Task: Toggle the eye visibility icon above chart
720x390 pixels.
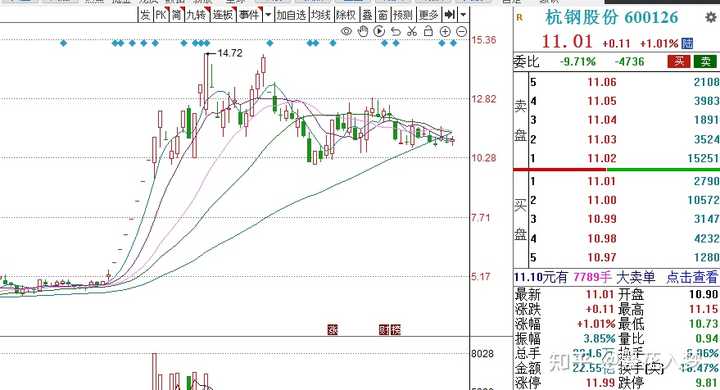Action: tap(347, 31)
